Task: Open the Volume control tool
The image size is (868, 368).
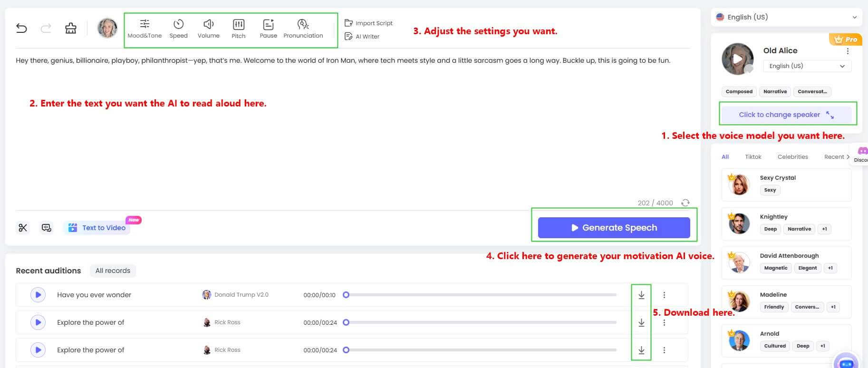Action: click(208, 29)
